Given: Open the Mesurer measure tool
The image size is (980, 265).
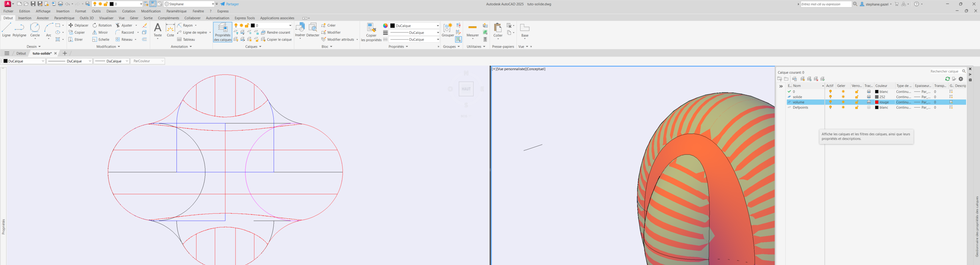Looking at the screenshot, I should [472, 30].
